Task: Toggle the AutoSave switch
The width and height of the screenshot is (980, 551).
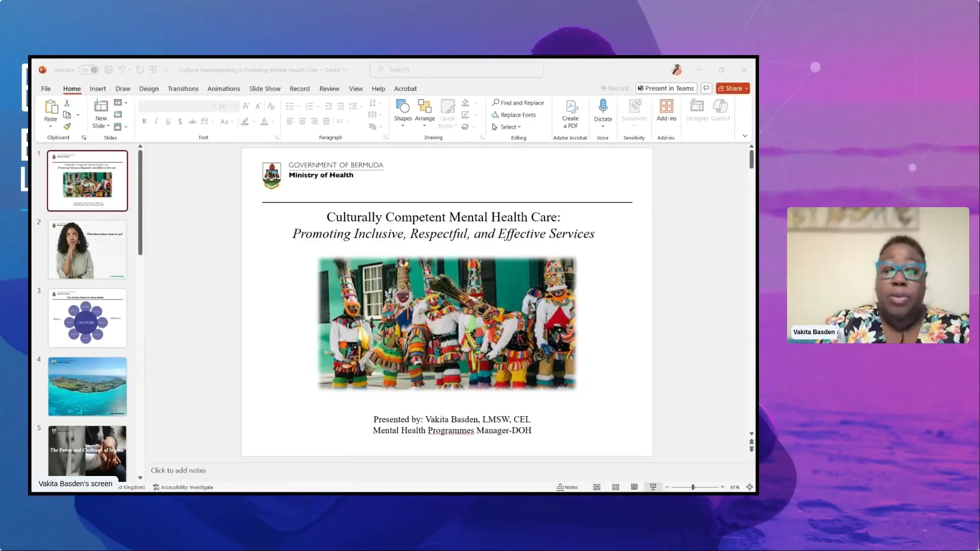Action: click(x=89, y=70)
